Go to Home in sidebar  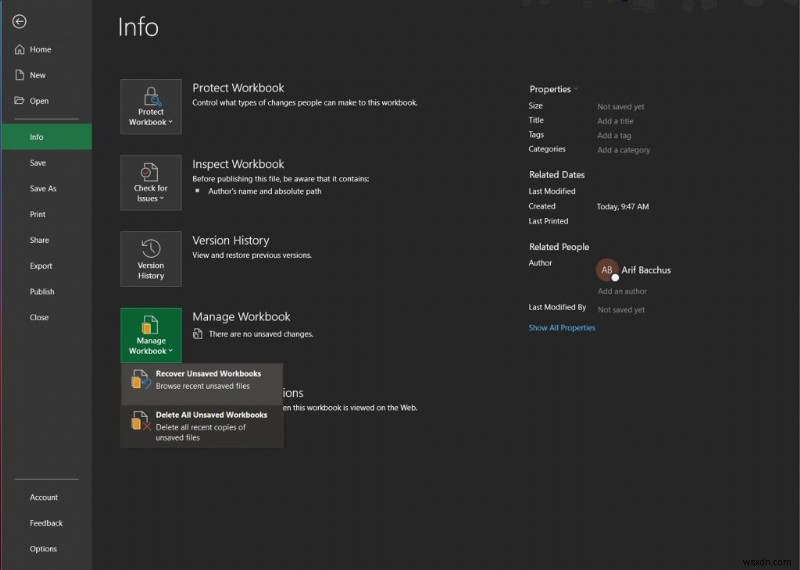coord(40,49)
